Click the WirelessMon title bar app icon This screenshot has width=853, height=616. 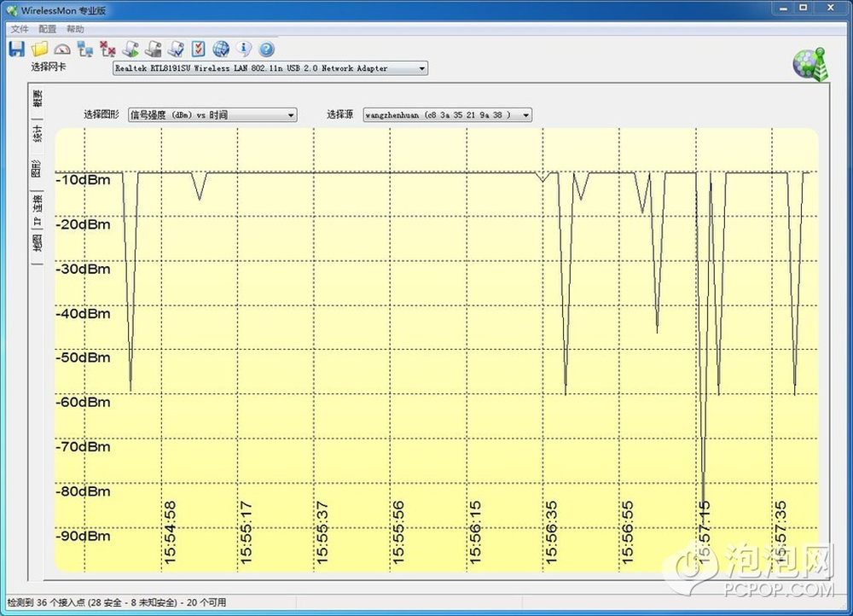tap(11, 10)
